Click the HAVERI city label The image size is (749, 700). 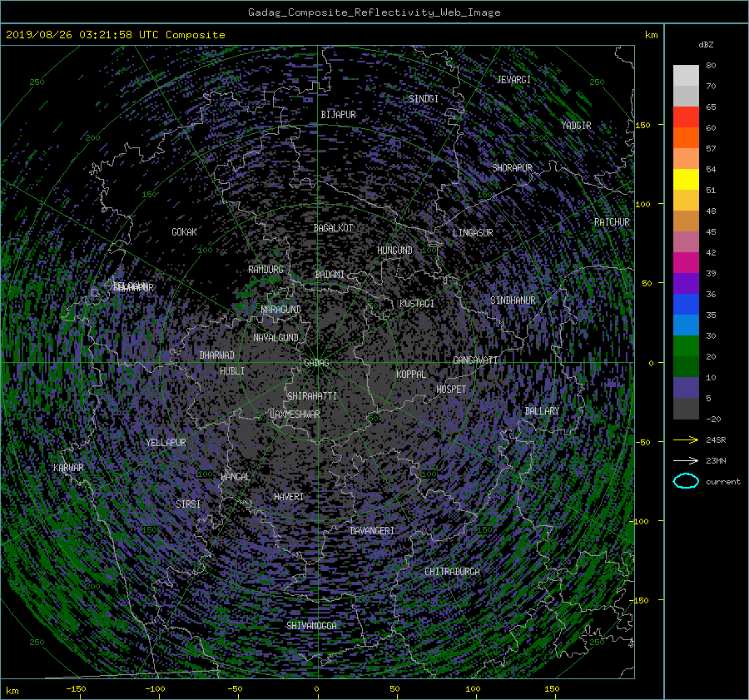point(289,497)
